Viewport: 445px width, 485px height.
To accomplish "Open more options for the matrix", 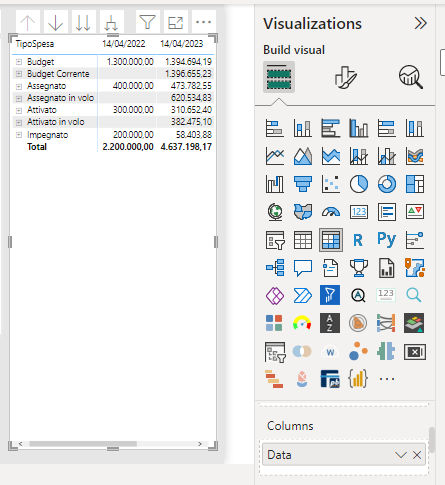I will click(204, 23).
